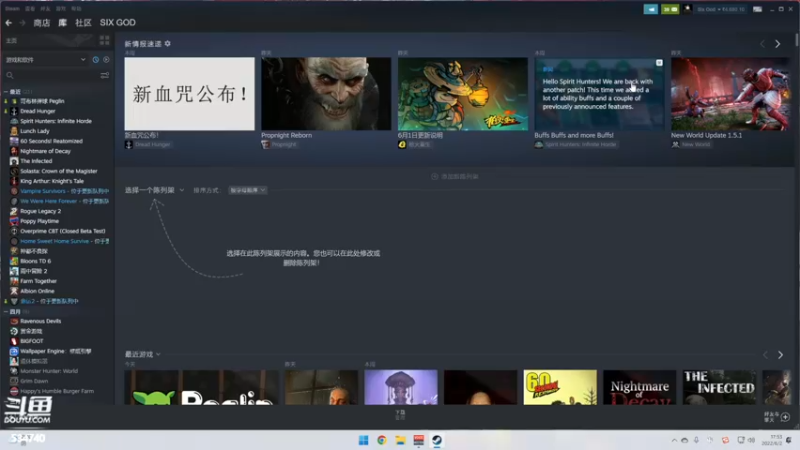Click the Albion Online icon
Image resolution: width=800 pixels, height=450 pixels.
click(x=14, y=291)
